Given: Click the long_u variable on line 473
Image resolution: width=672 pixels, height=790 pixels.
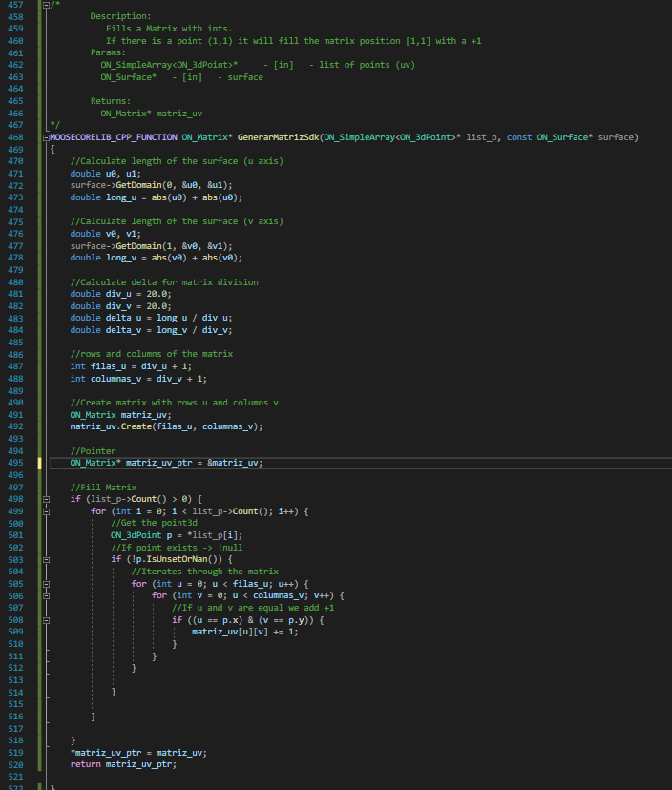Looking at the screenshot, I should coord(121,197).
